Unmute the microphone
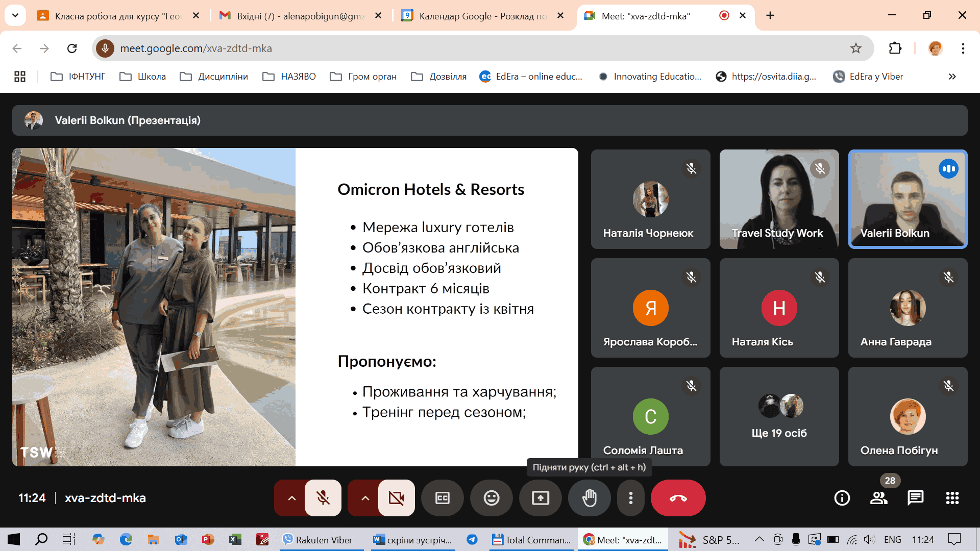The image size is (980, 551). coord(323,498)
